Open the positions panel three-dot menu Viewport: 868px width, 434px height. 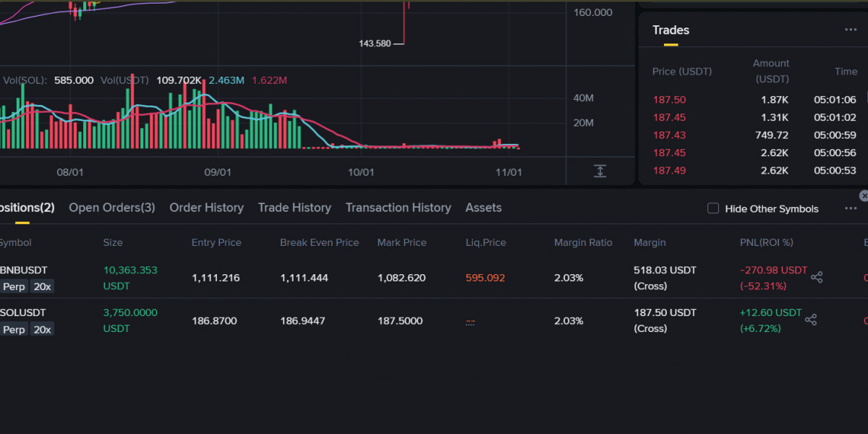coord(851,208)
